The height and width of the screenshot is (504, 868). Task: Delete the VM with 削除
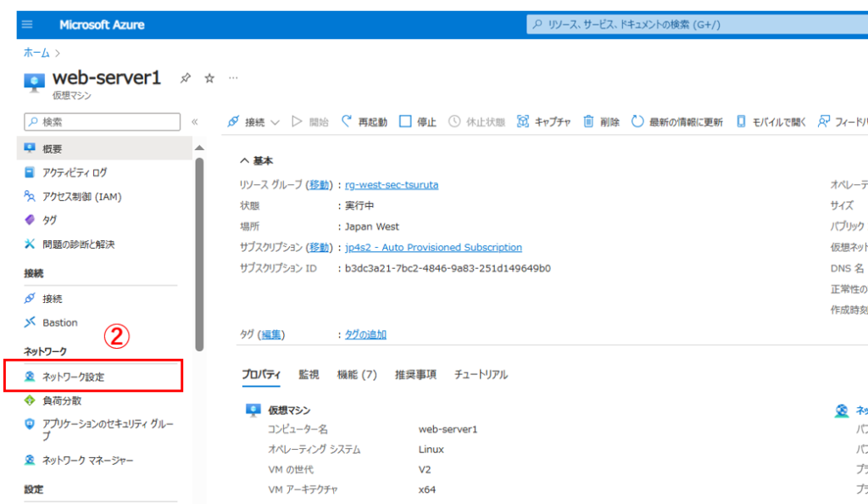pos(601,122)
